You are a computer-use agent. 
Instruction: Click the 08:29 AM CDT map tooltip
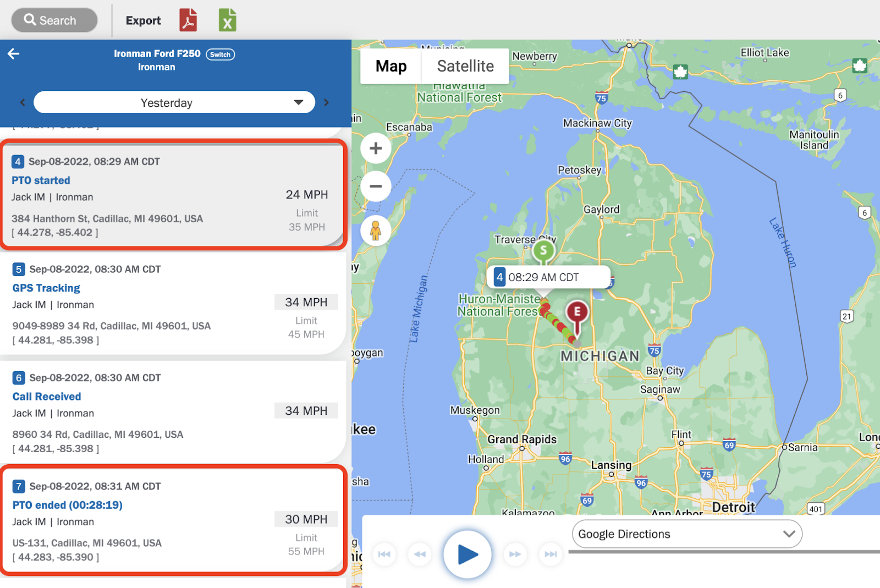click(x=549, y=277)
